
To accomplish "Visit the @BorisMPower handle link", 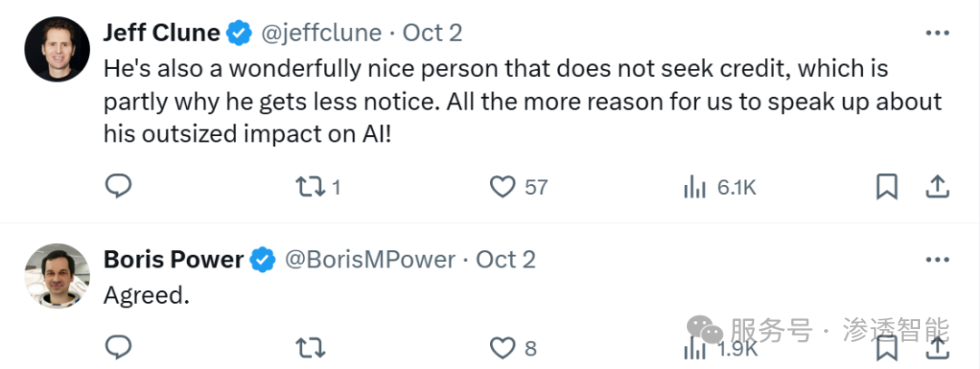I will click(x=370, y=260).
